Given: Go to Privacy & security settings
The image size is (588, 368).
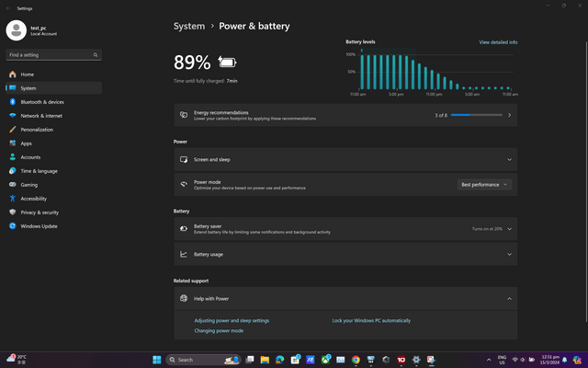Looking at the screenshot, I should click(x=53, y=213).
